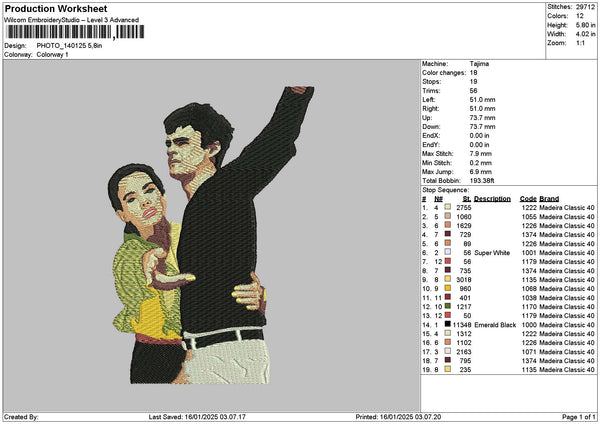Click the 'Stop Sequence:' heading

coord(445,190)
